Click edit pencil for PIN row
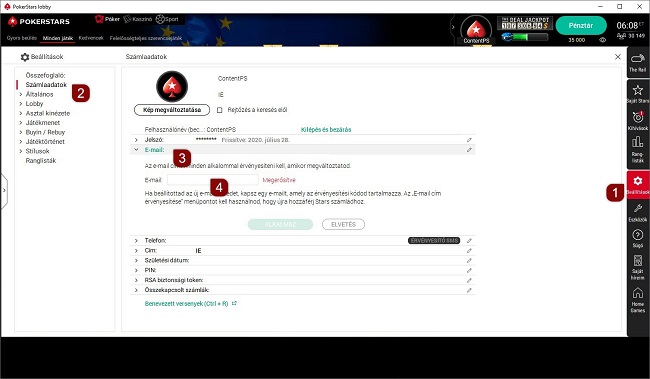Screen dimensions: 650x379 tap(469, 270)
